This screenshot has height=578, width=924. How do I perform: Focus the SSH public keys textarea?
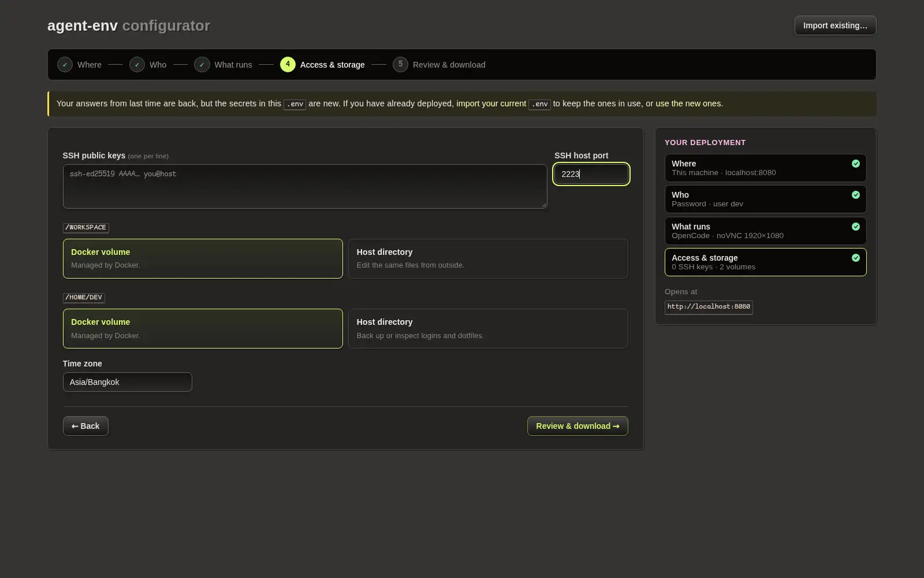305,186
